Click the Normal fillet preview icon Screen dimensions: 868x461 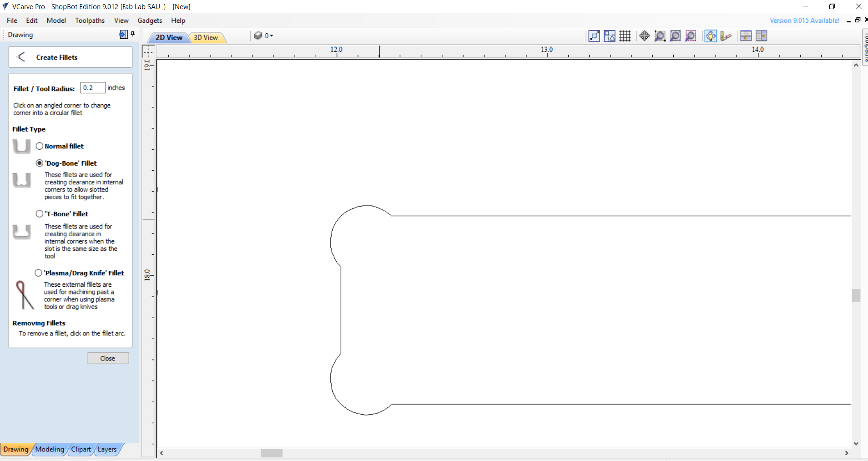click(21, 147)
